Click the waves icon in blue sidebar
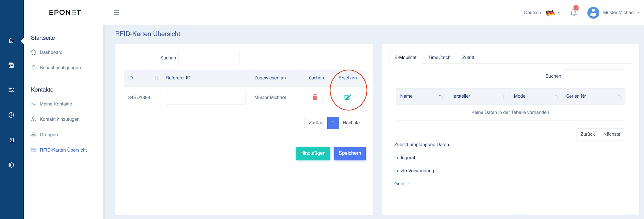 (x=11, y=90)
